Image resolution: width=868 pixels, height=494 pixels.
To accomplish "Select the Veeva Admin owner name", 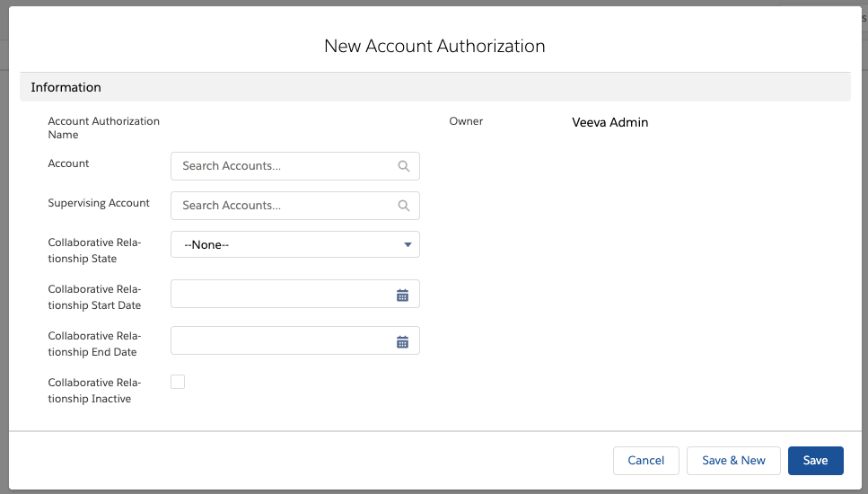I will point(609,122).
